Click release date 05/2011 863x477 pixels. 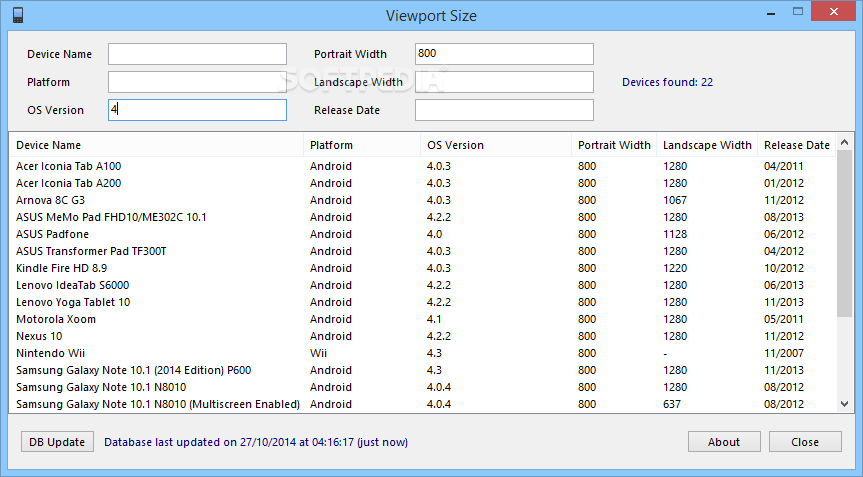(x=784, y=320)
